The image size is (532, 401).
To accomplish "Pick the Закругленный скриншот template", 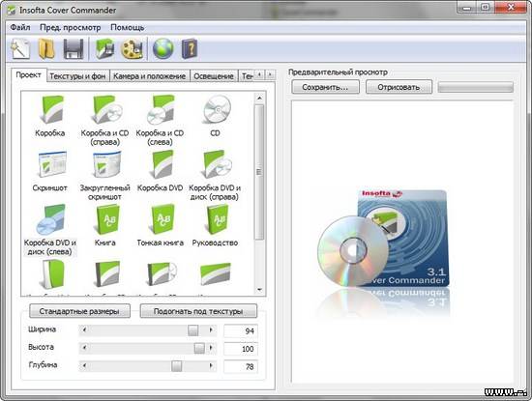I will 104,176.
